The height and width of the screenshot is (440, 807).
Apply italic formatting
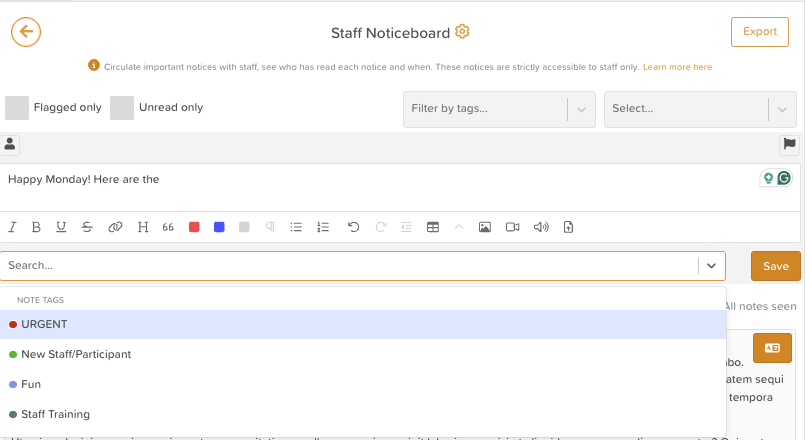click(x=13, y=227)
